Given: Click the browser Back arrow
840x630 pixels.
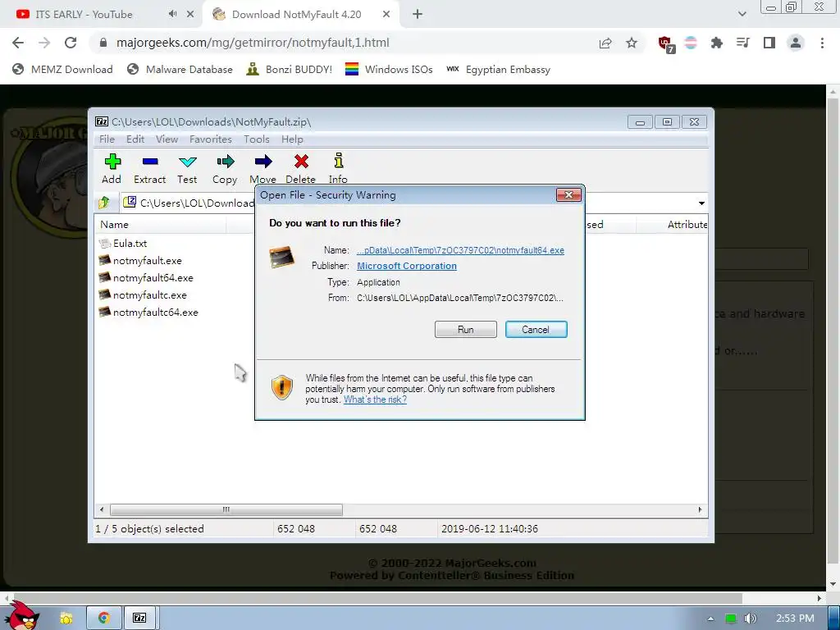Looking at the screenshot, I should (18, 43).
